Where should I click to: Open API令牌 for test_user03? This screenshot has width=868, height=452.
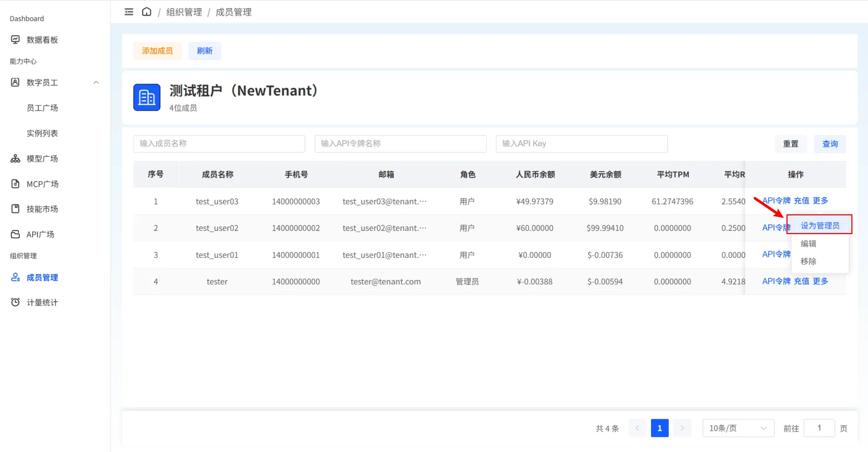point(776,201)
